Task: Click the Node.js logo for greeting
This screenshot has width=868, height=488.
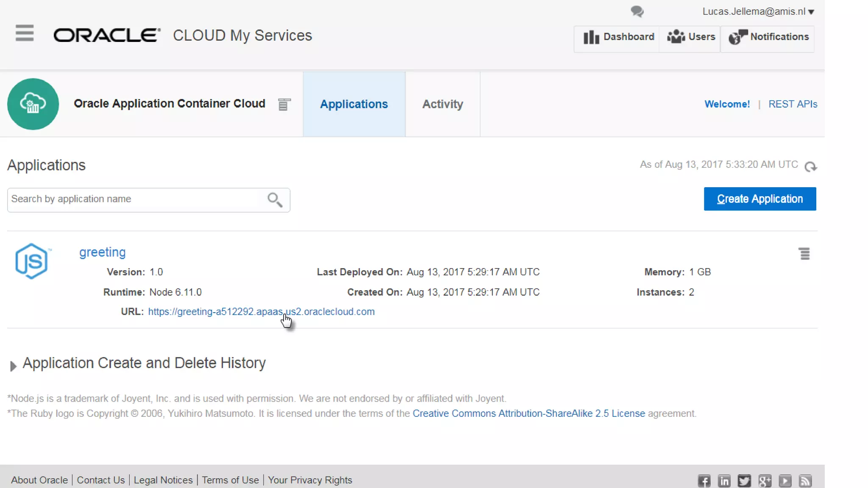Action: (32, 261)
